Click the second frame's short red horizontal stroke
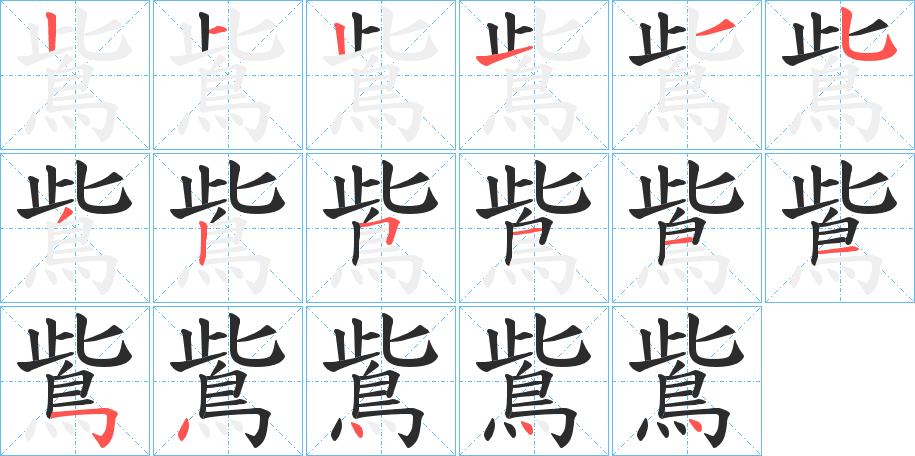This screenshot has height=456, width=915. [x=218, y=30]
